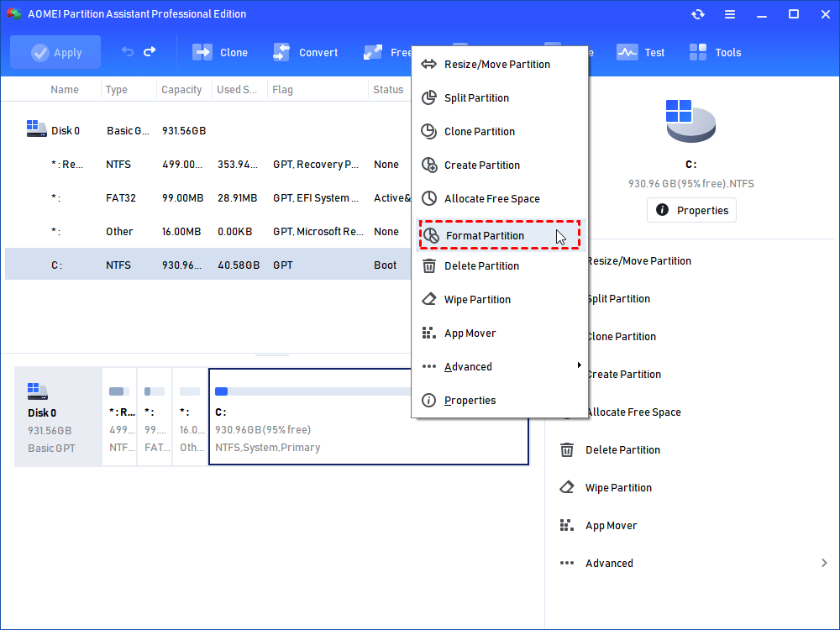
Task: Open the hamburger menu in title bar
Action: [729, 14]
